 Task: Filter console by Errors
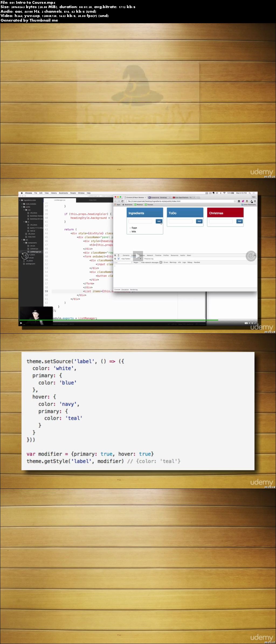[x=166, y=262]
